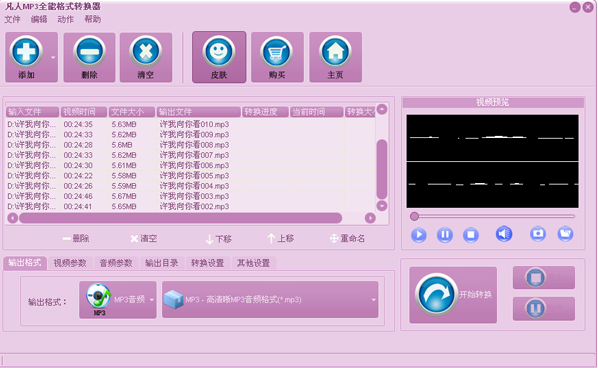Open the 主页 home icon

[x=335, y=51]
